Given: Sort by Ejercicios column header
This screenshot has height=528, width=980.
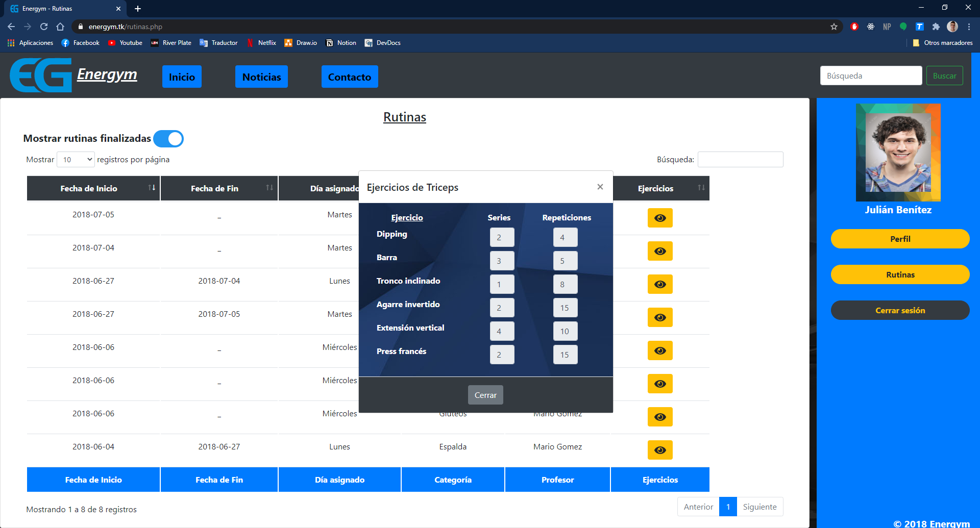Looking at the screenshot, I should pos(660,188).
